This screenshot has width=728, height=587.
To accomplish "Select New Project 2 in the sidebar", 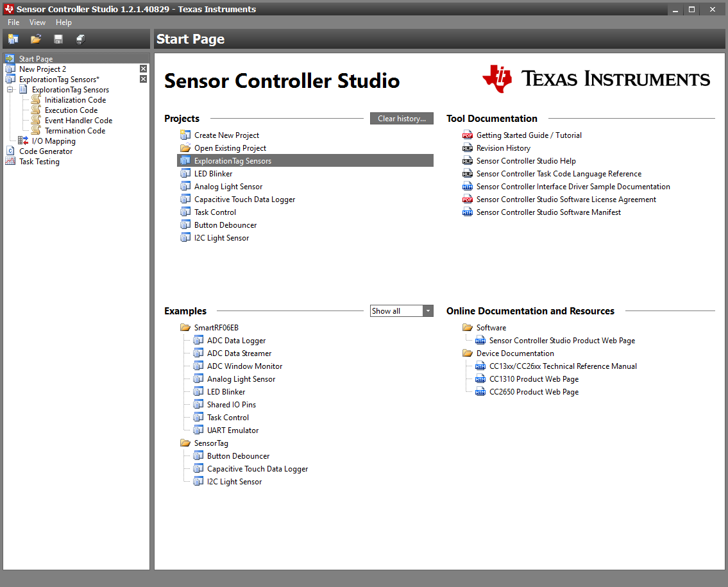I will point(42,69).
